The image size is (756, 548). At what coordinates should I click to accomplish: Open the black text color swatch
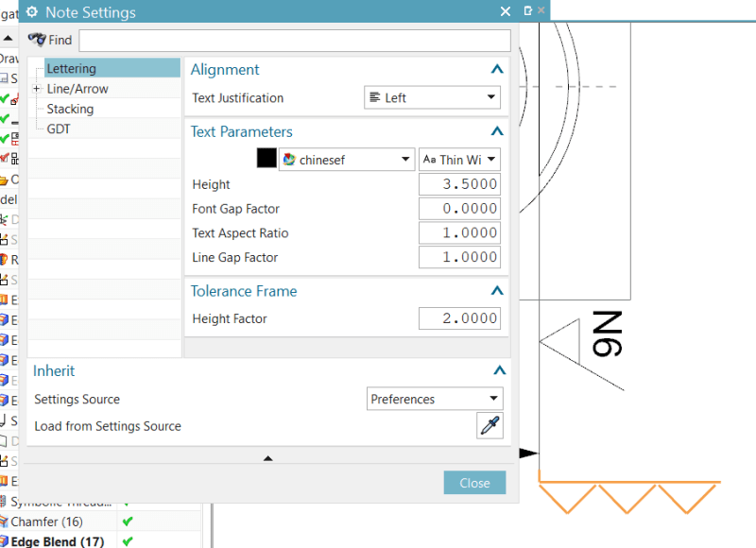(x=266, y=158)
